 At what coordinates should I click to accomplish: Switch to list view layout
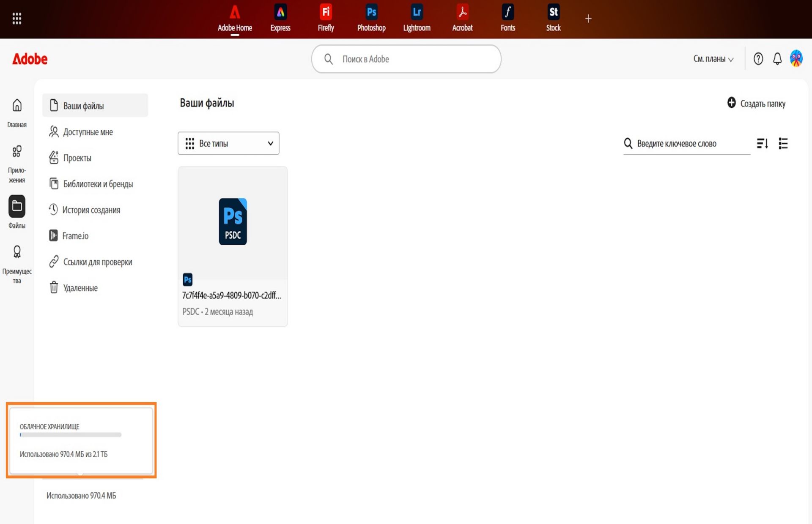(x=783, y=144)
